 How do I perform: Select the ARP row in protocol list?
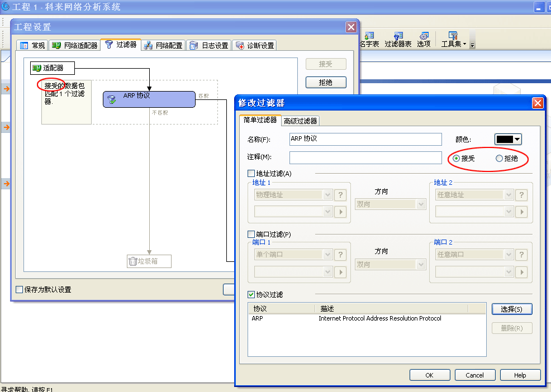pyautogui.click(x=367, y=319)
